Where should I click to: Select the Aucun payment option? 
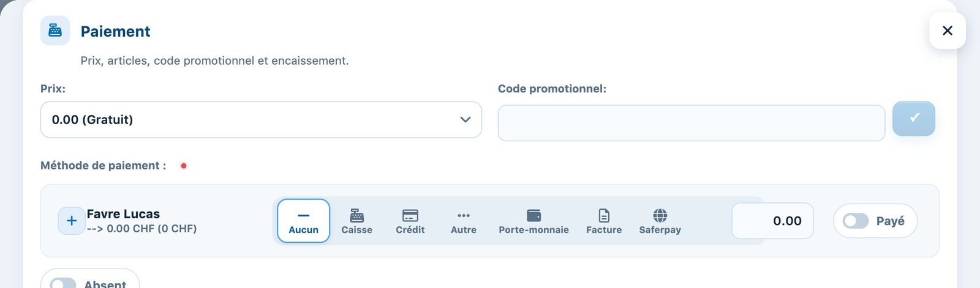(x=303, y=221)
